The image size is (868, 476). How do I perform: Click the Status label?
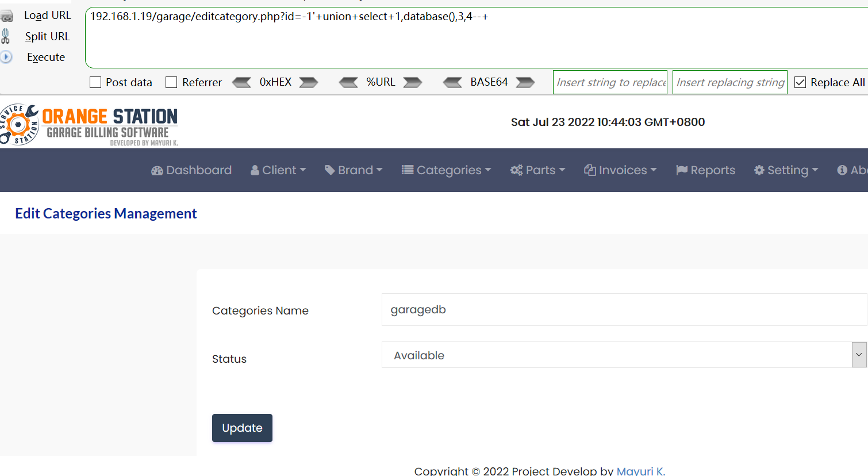coord(229,359)
